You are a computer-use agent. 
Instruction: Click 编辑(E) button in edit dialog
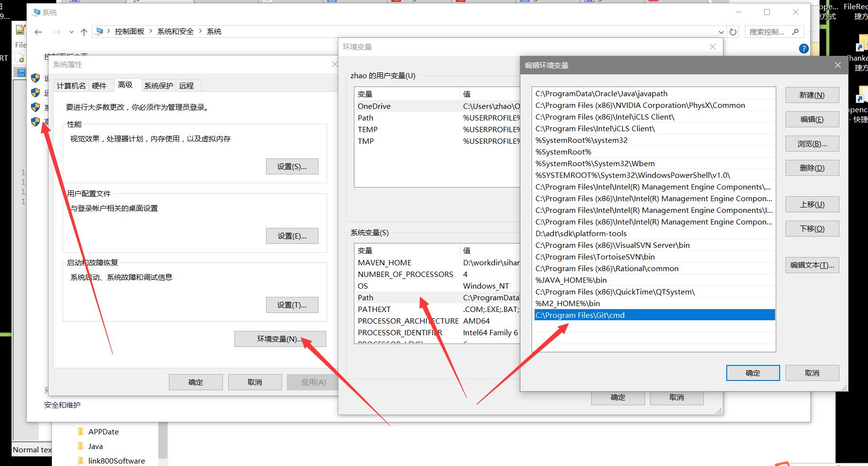[812, 120]
